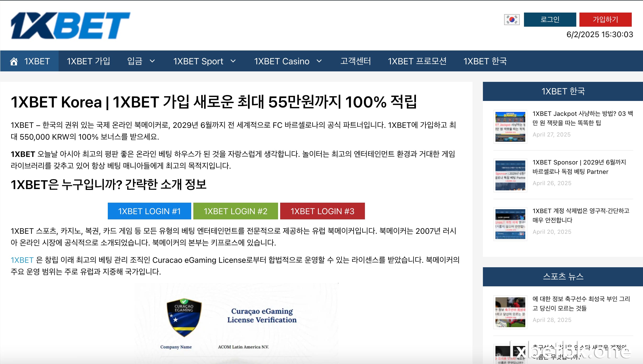Open 1XBET LOGIN #2 green button

pos(236,211)
